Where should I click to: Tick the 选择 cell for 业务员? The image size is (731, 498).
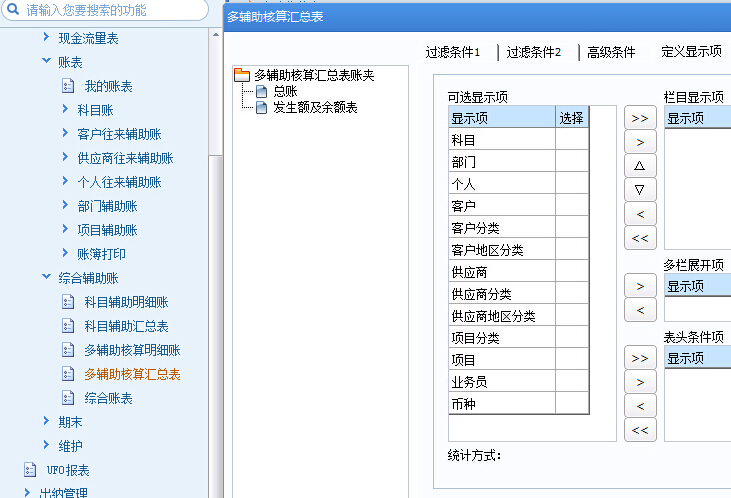572,381
